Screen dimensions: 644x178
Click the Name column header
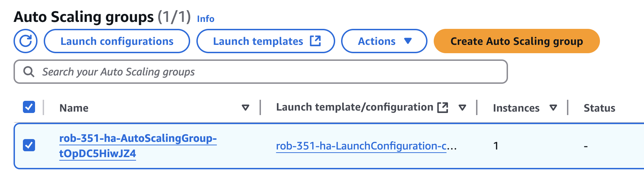(x=74, y=108)
